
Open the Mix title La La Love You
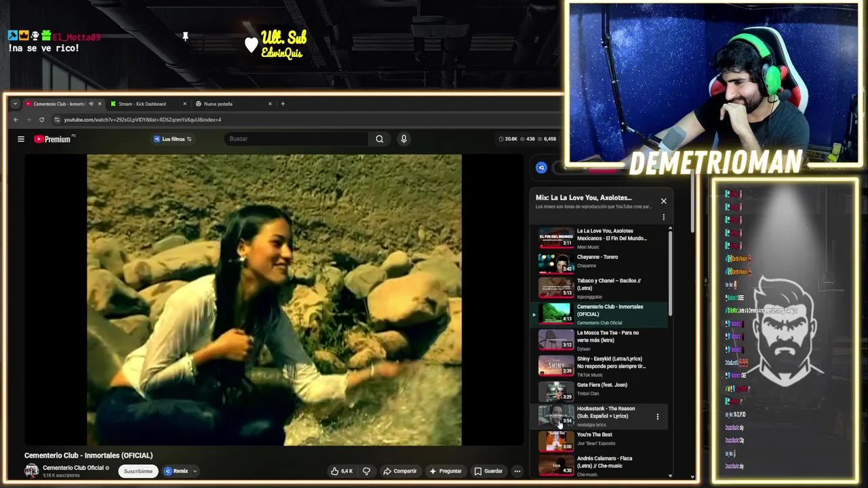[583, 198]
